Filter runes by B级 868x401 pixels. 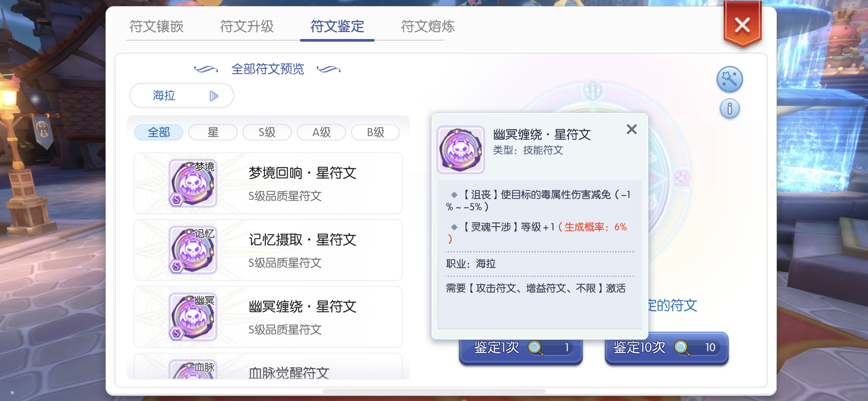click(375, 132)
